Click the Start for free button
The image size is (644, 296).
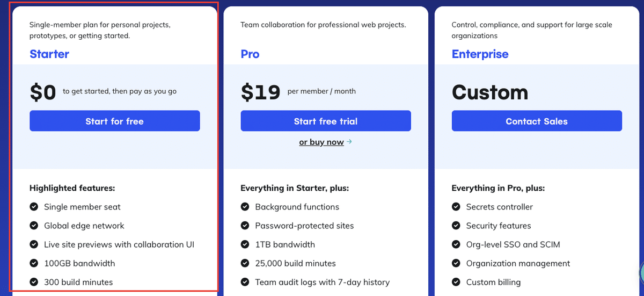coord(115,121)
